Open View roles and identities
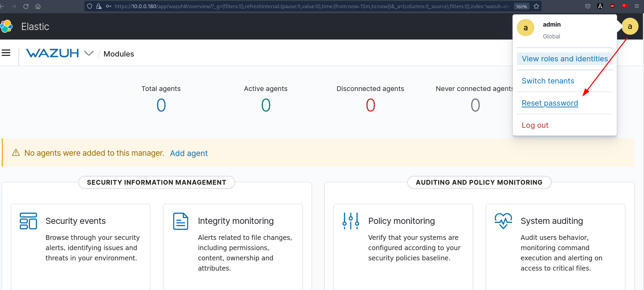 tap(565, 59)
